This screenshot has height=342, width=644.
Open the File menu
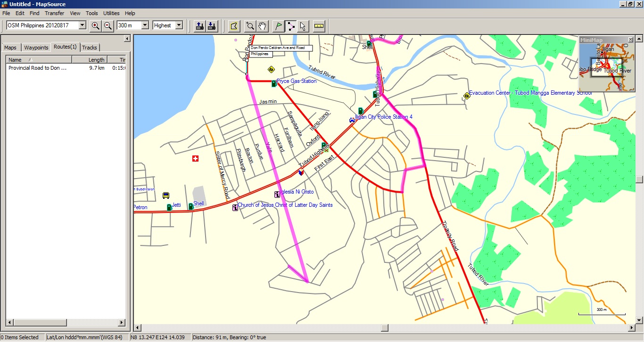click(6, 13)
